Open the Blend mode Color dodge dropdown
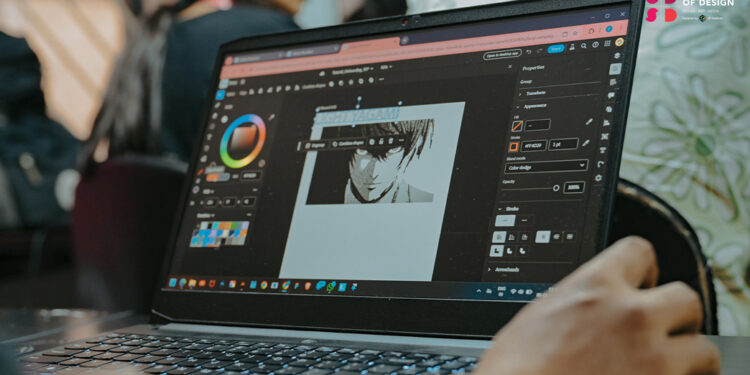Viewport: 750px width, 375px height. tap(546, 165)
